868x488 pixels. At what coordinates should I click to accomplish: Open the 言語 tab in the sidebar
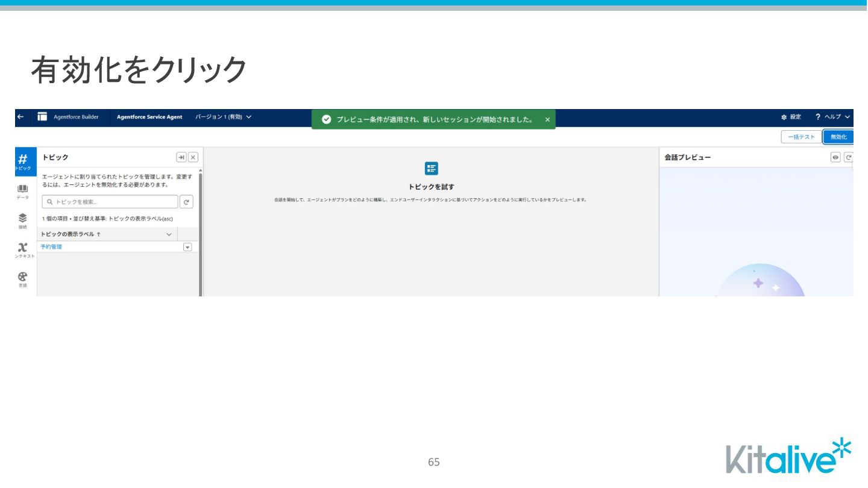pyautogui.click(x=23, y=280)
